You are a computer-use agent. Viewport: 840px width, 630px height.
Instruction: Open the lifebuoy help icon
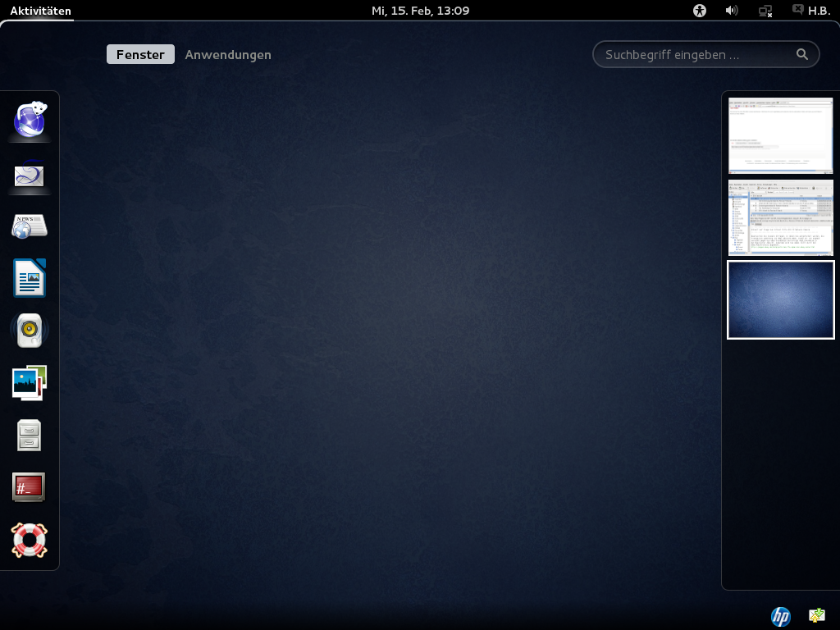click(x=30, y=540)
